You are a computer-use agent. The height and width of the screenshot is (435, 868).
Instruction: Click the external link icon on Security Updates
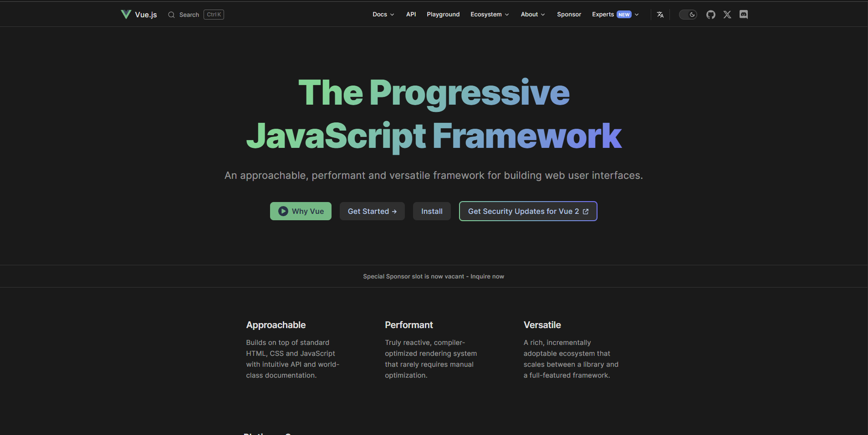[x=586, y=212]
